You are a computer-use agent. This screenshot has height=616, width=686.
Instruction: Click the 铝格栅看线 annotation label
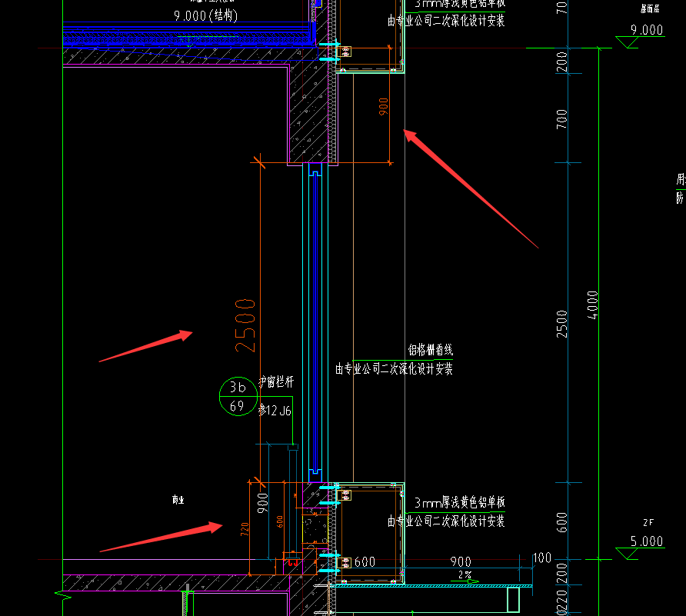431,350
